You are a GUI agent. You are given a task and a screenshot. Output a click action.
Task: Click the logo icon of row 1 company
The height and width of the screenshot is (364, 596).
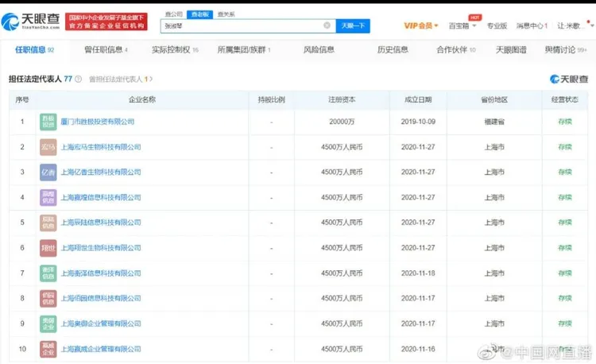pyautogui.click(x=48, y=122)
